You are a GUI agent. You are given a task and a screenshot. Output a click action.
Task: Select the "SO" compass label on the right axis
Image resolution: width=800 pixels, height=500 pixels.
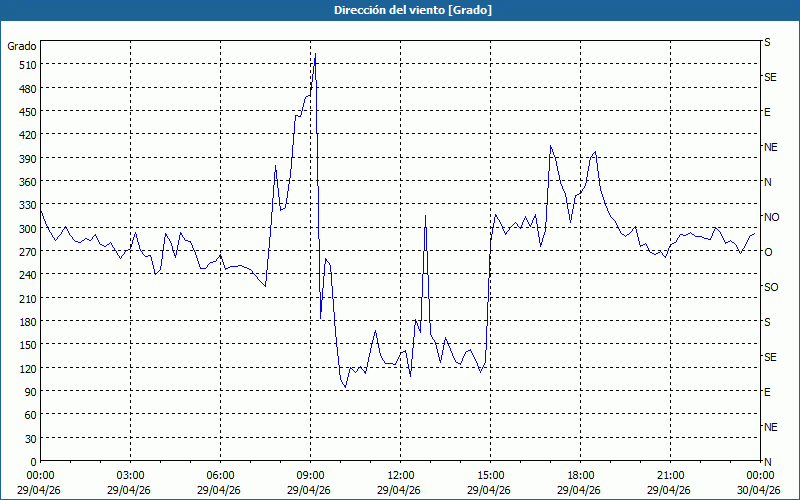[771, 287]
